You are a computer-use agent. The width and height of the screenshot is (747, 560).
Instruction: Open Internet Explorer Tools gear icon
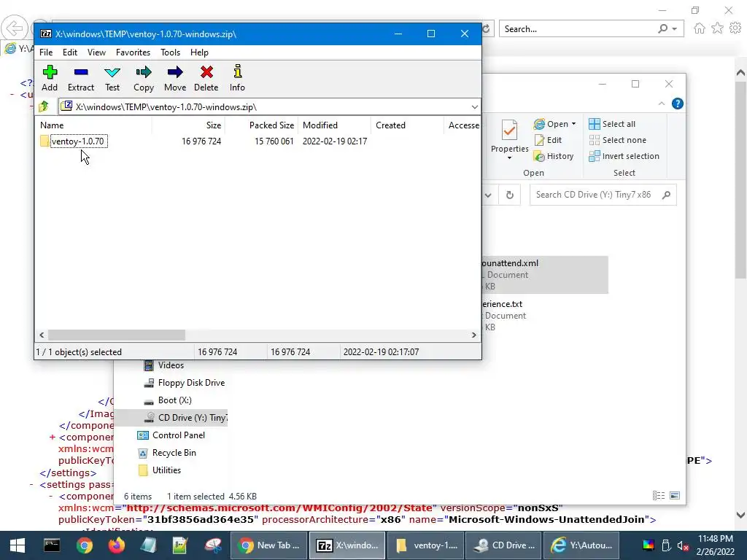coord(735,28)
